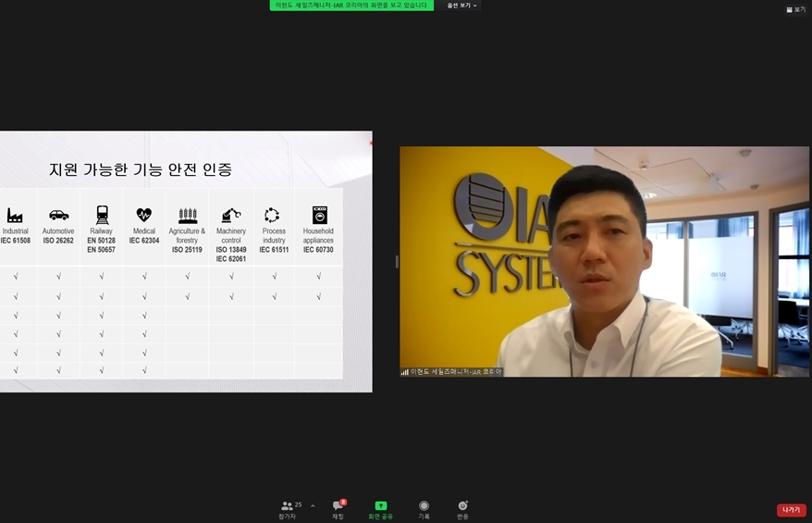Click the unread badge on chat icon
The height and width of the screenshot is (523, 812).
pos(343,502)
